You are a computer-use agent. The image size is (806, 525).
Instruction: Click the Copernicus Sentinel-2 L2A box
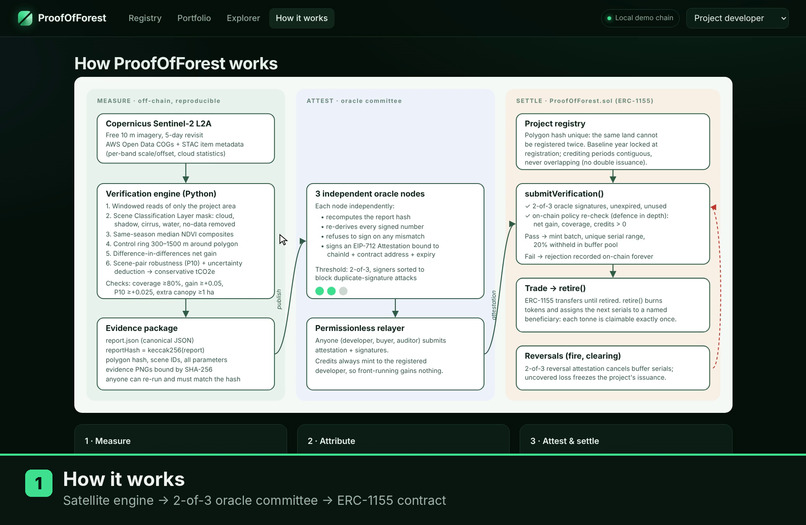[186, 138]
